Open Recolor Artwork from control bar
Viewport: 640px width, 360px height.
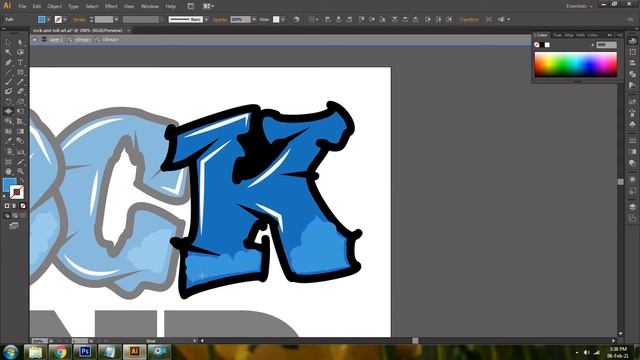[x=296, y=19]
